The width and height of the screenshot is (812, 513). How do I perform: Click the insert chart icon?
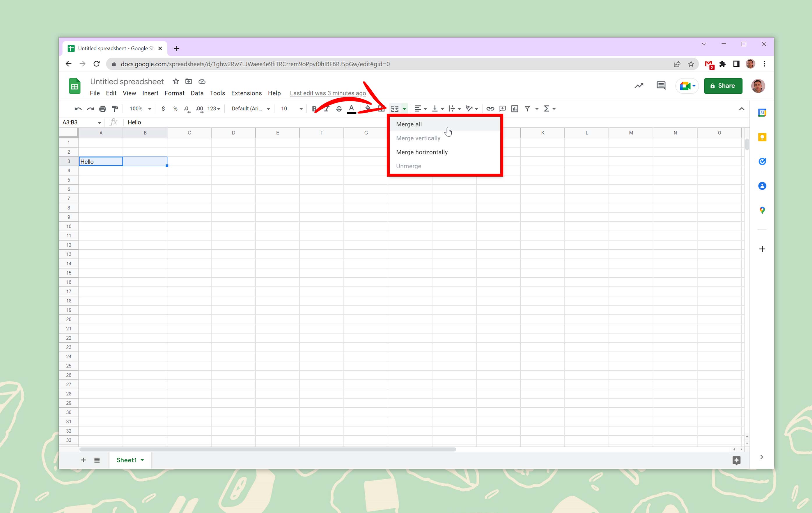(x=515, y=109)
